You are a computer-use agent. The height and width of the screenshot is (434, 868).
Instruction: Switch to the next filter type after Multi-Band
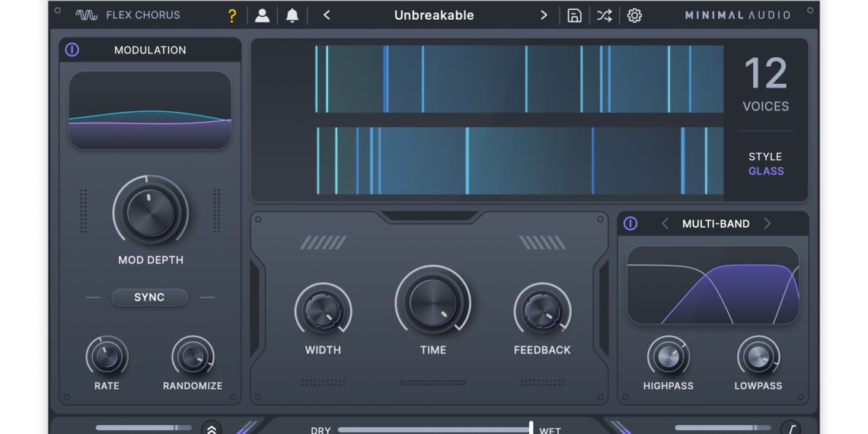[x=767, y=224]
